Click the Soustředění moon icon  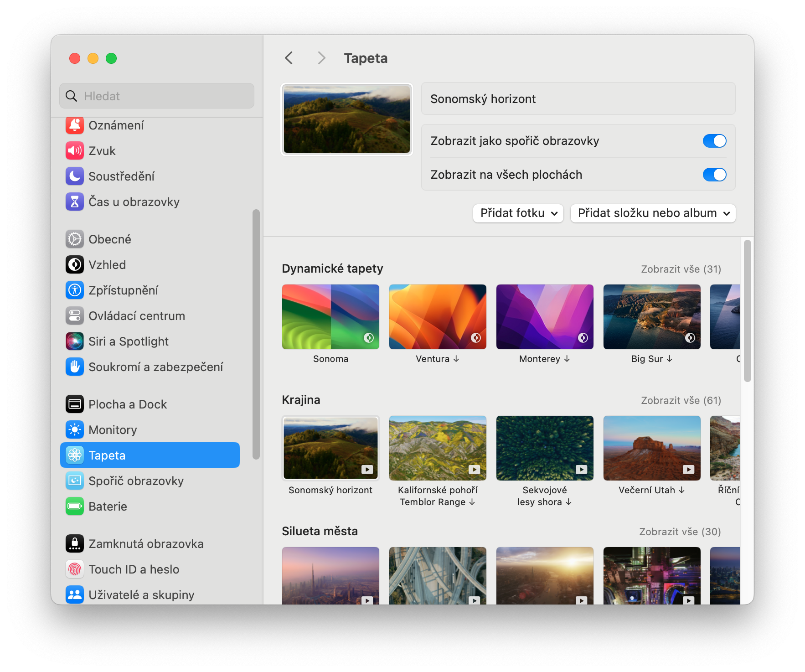[74, 176]
